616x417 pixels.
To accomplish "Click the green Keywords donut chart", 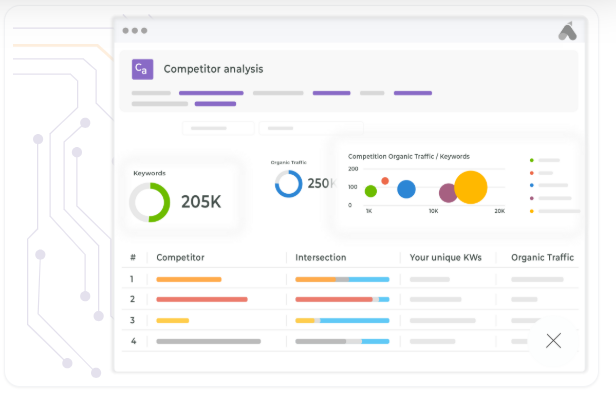I will [150, 201].
